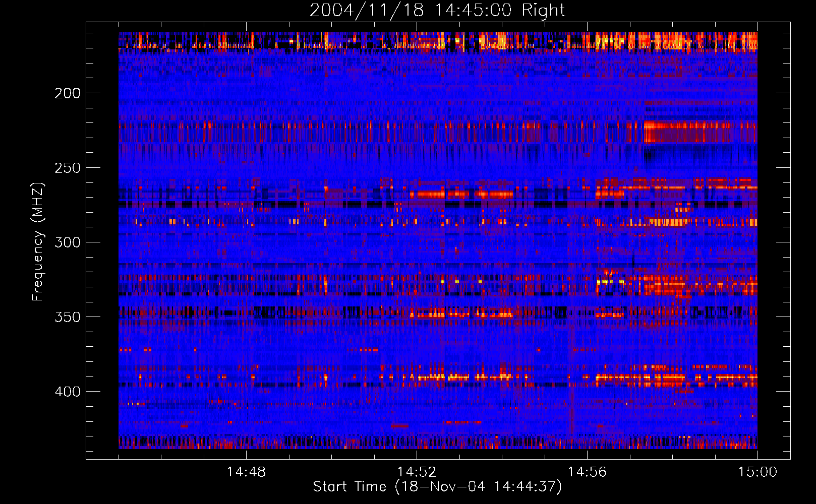
Task: Click the 14:48 time tick label
Action: tap(246, 472)
